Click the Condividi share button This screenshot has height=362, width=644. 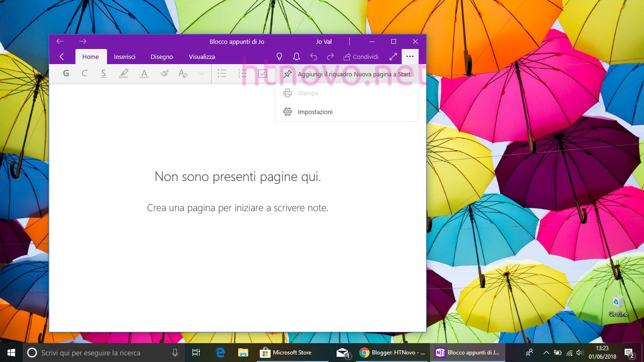click(361, 57)
